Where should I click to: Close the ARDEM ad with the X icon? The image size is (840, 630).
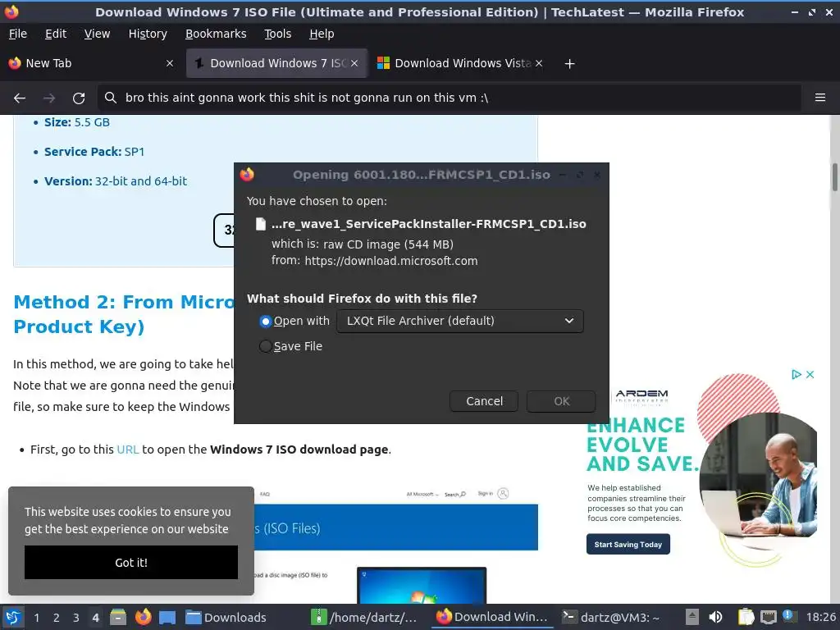pyautogui.click(x=810, y=374)
